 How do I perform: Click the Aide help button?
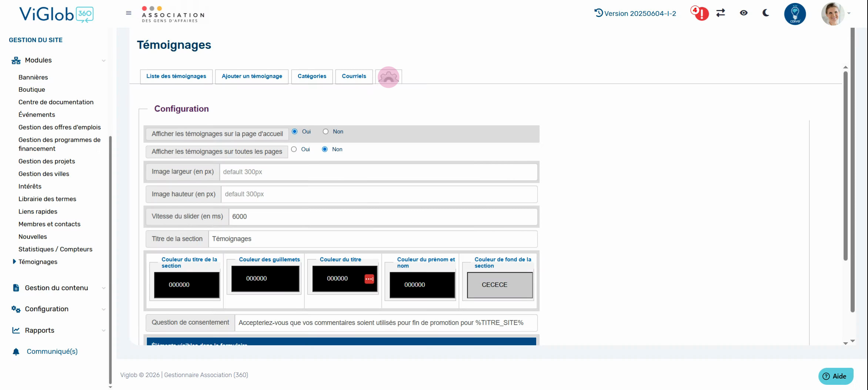point(836,376)
